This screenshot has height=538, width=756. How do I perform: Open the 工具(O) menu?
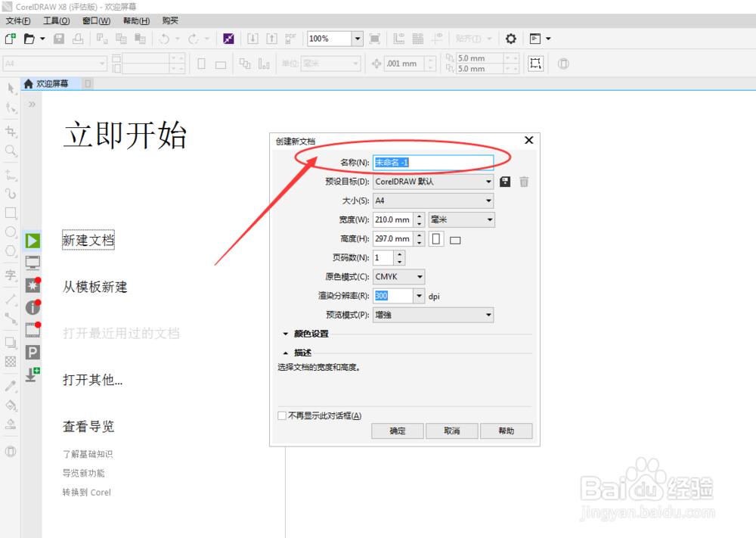pos(57,20)
